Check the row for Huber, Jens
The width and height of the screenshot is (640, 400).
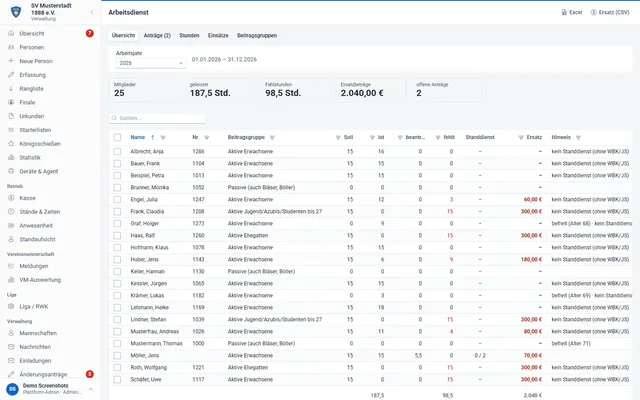pos(117,260)
